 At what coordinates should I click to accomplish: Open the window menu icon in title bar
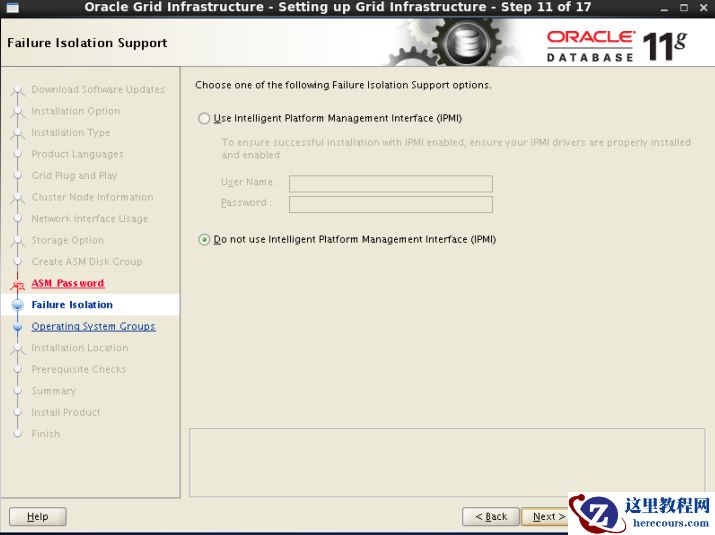[13, 8]
